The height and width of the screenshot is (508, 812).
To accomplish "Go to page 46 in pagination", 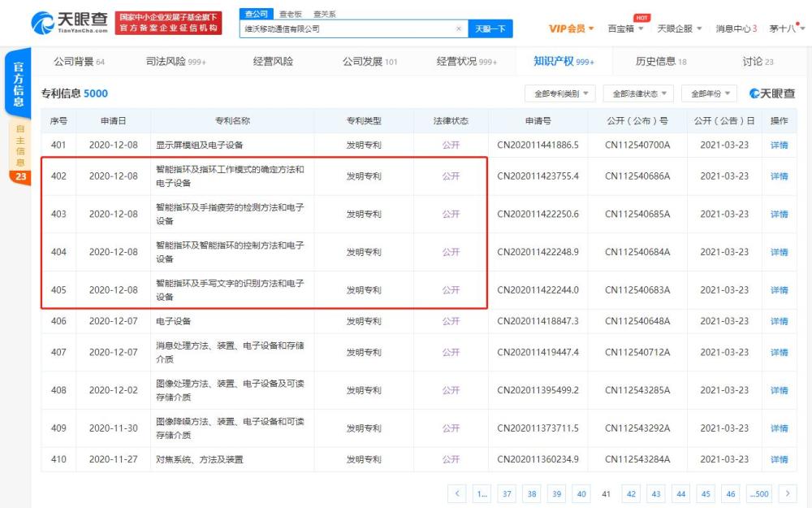I will [730, 493].
